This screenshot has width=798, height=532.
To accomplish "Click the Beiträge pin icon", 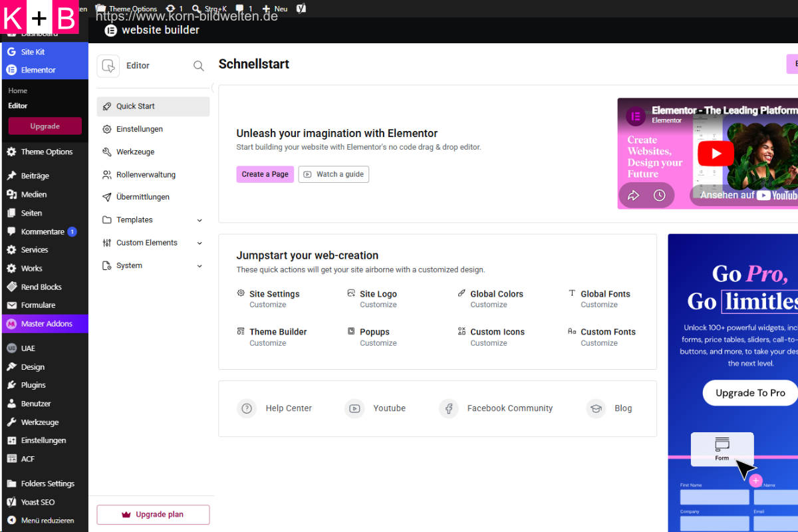I will click(11, 176).
